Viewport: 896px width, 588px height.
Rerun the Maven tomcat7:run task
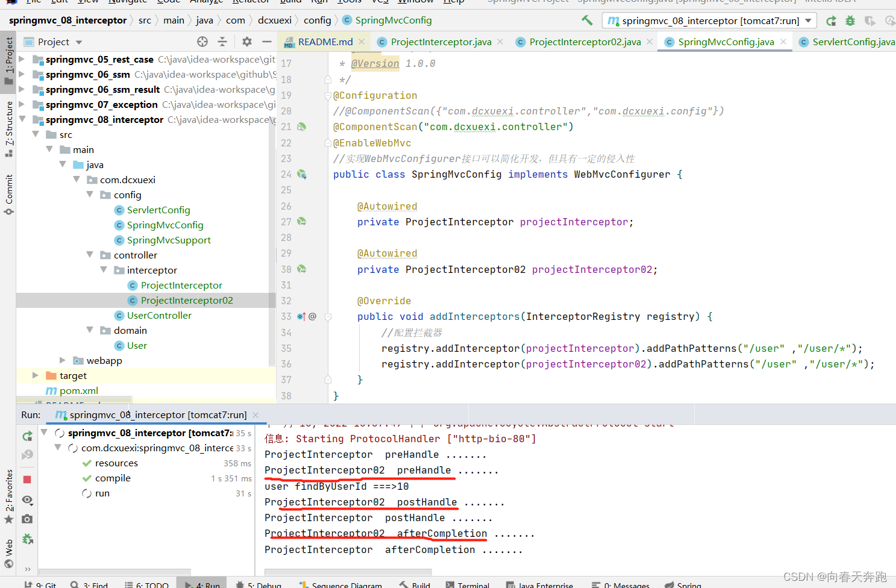coord(27,436)
